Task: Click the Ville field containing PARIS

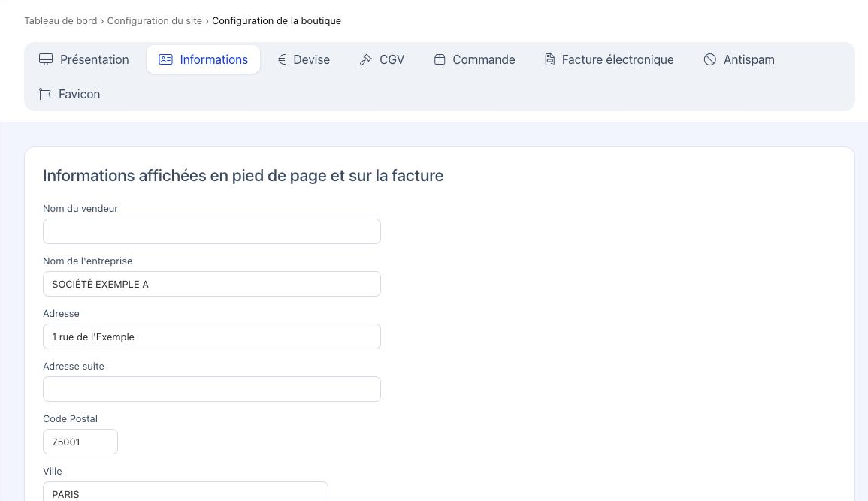Action: click(x=186, y=491)
